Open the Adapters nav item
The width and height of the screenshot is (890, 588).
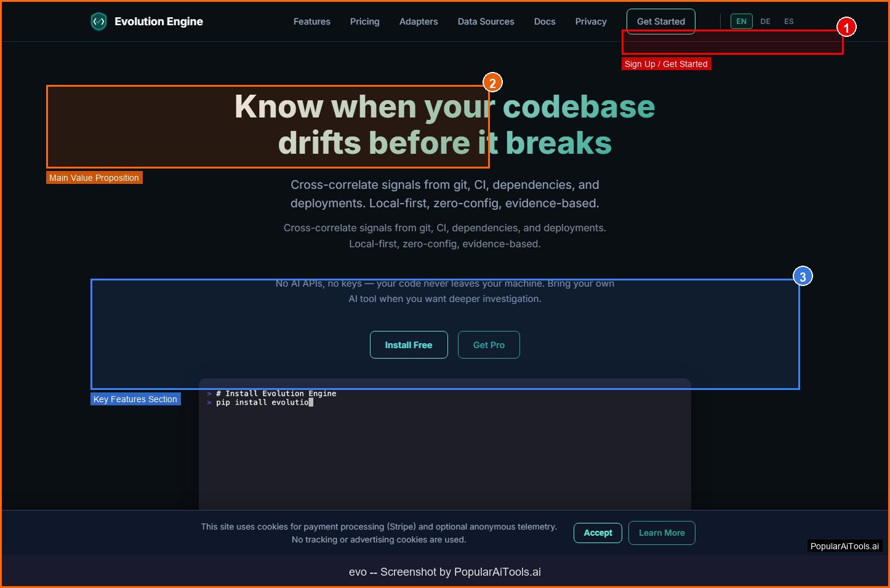(419, 22)
